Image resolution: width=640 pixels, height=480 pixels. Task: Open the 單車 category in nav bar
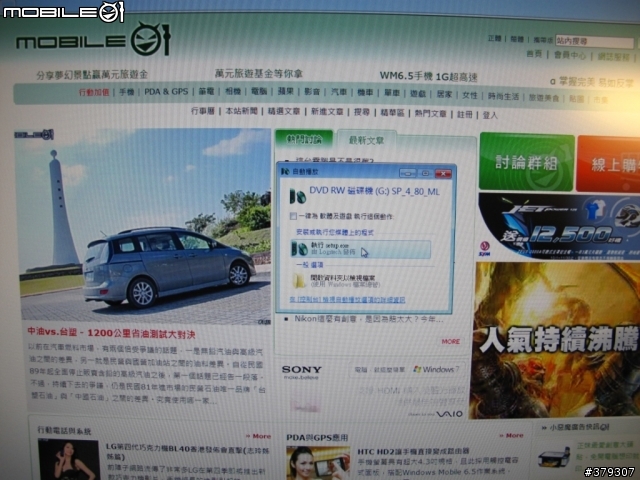coord(392,93)
